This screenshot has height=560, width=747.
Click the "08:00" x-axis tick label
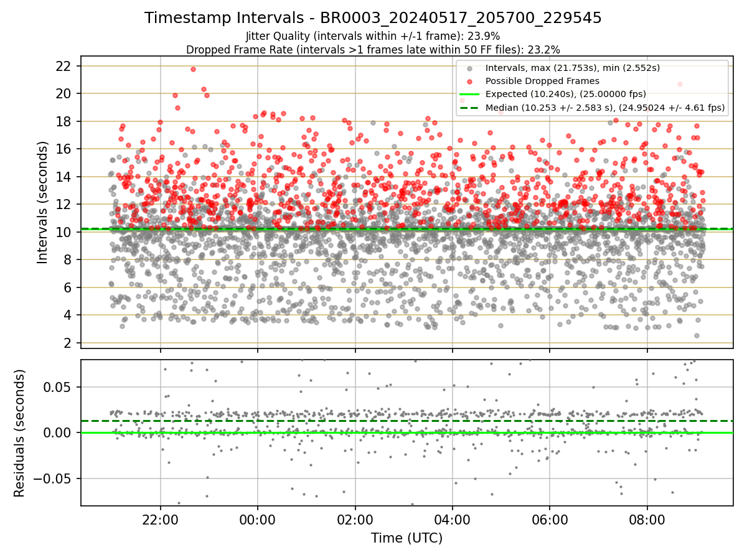pos(647,519)
